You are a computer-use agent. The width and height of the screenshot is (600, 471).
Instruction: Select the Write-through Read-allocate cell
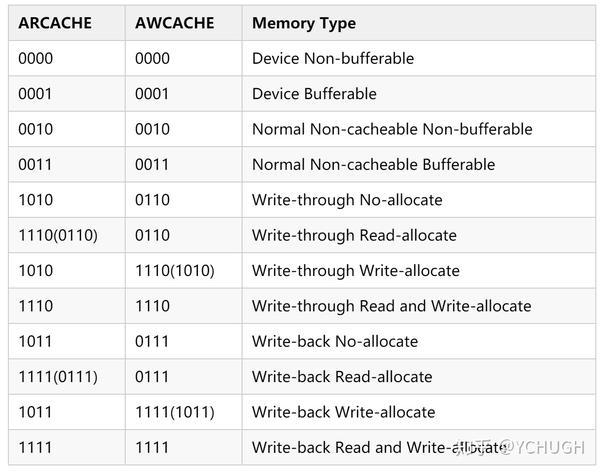(x=354, y=236)
